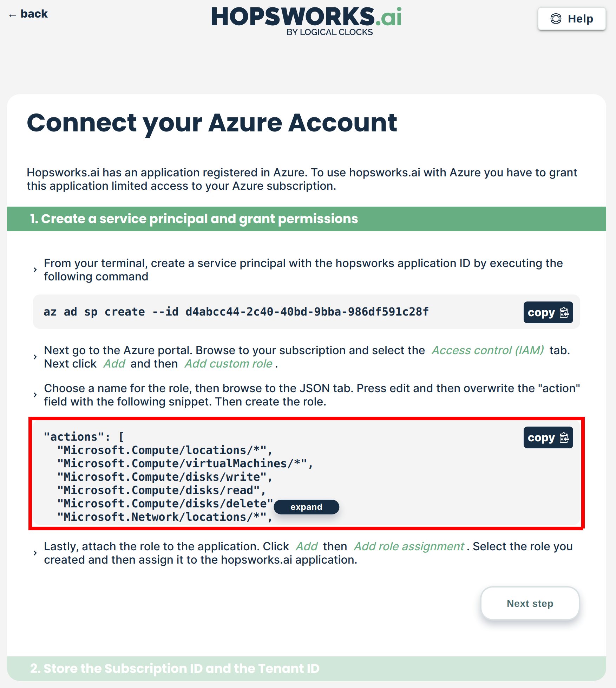Click clipboard icon in actions snippet
This screenshot has width=616, height=688.
coord(564,437)
